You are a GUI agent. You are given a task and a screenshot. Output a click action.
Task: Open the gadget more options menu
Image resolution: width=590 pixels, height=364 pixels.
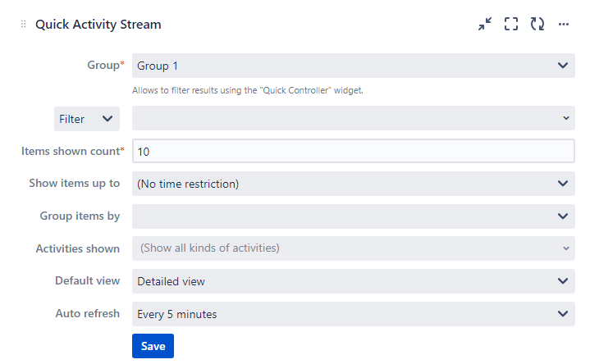pyautogui.click(x=564, y=25)
